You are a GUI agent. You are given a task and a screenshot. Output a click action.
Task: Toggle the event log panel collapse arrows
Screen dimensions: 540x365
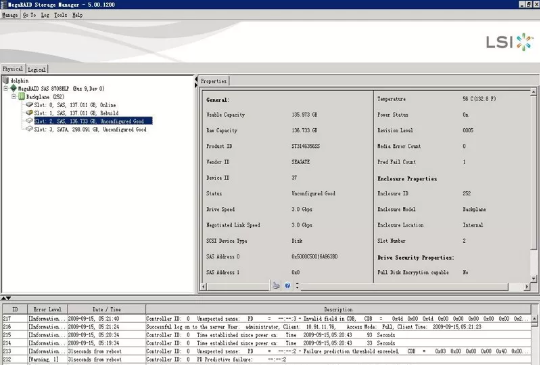(x=6, y=298)
